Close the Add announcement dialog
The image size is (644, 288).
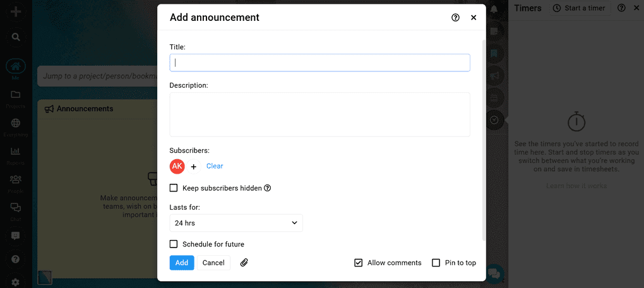[474, 18]
